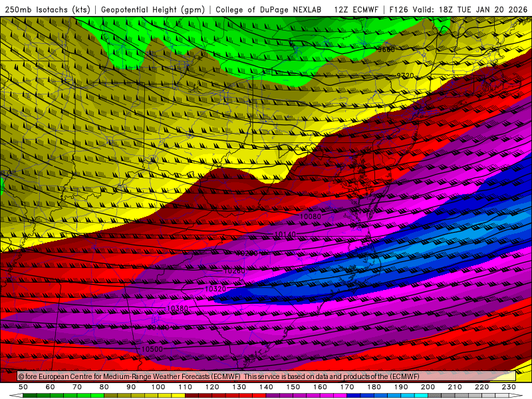Click the 180 value on the legend scale

click(374, 387)
